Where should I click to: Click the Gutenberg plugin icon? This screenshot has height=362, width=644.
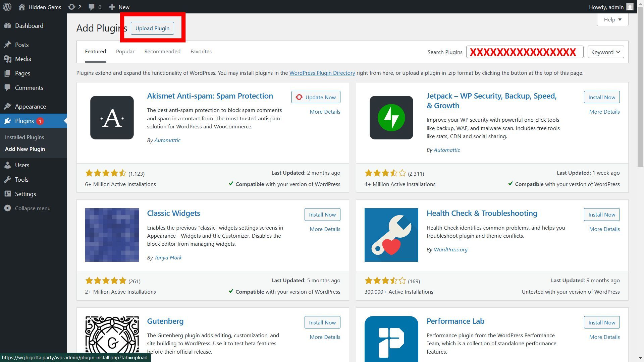112,339
